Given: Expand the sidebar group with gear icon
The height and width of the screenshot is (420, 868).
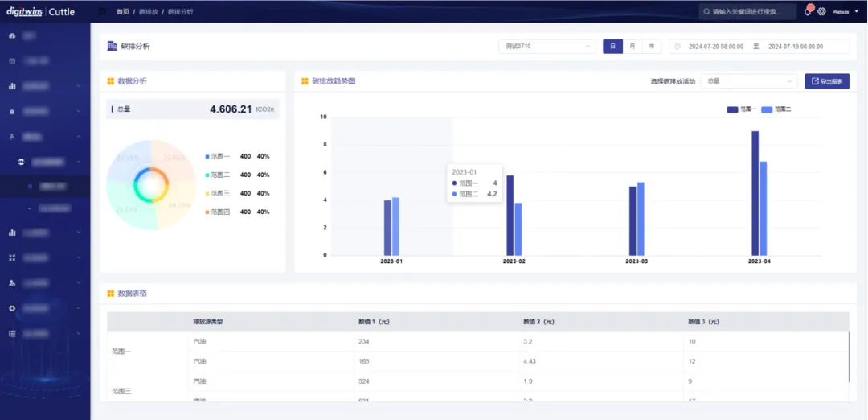Looking at the screenshot, I should (79, 308).
